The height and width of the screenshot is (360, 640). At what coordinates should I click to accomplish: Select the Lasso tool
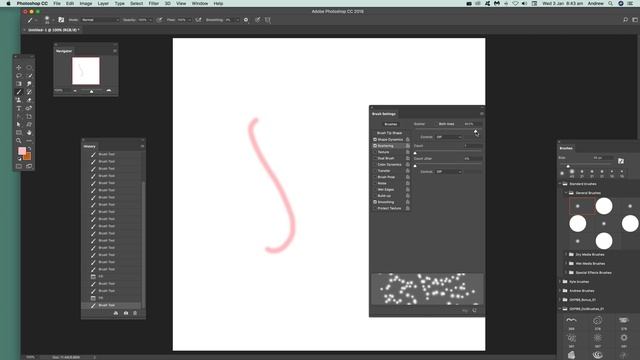[x=19, y=76]
